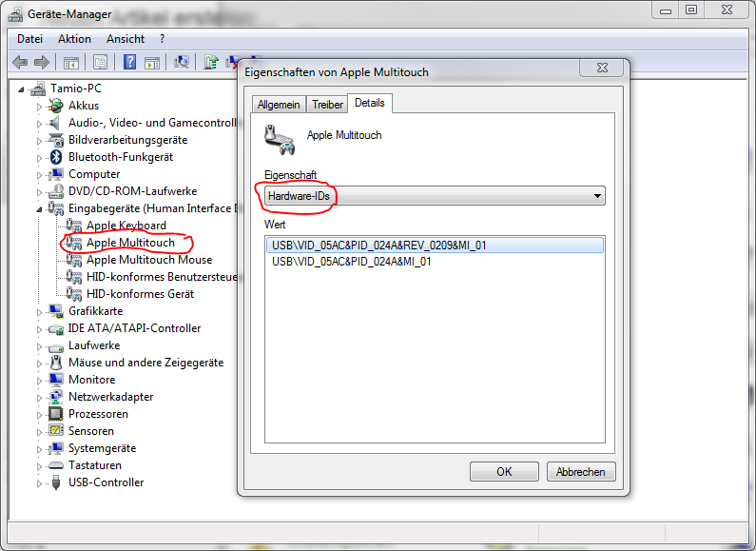756x551 pixels.
Task: Select the Bildverarbeitungsgeräte icon
Action: click(56, 140)
